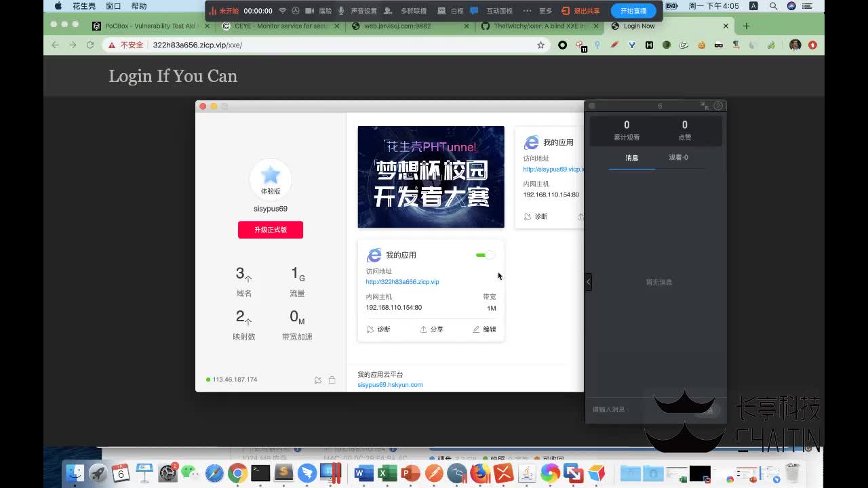
Task: Click 开始直播 to start the live stream
Action: 633,11
